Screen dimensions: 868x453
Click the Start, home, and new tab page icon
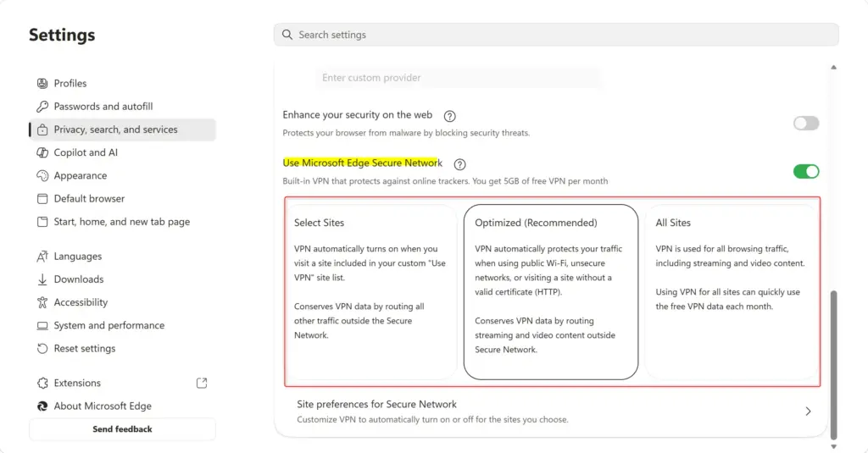[x=42, y=222]
